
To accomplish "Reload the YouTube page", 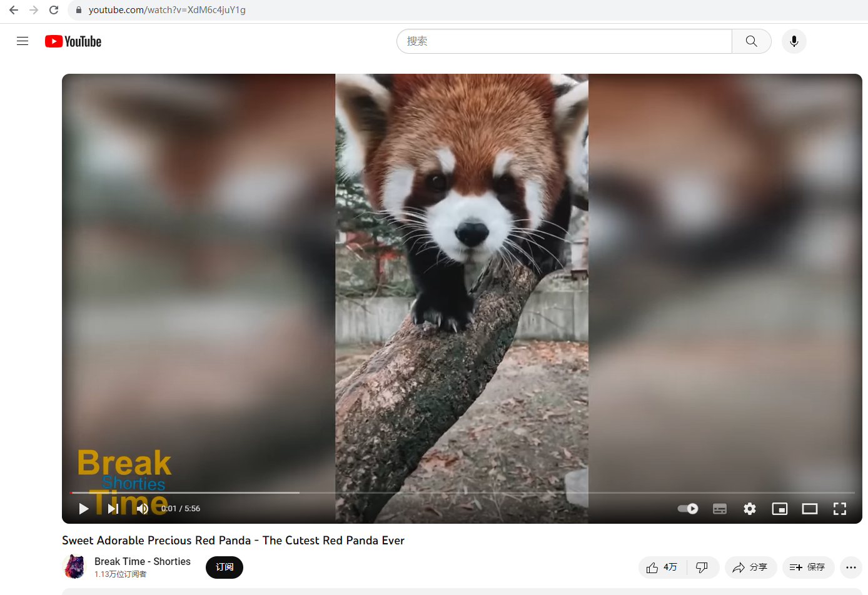I will (x=54, y=10).
